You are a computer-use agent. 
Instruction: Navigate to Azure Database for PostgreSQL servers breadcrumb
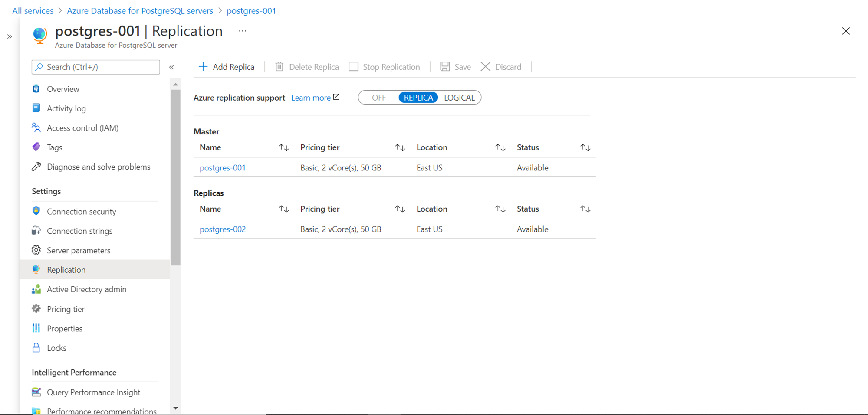coord(140,11)
